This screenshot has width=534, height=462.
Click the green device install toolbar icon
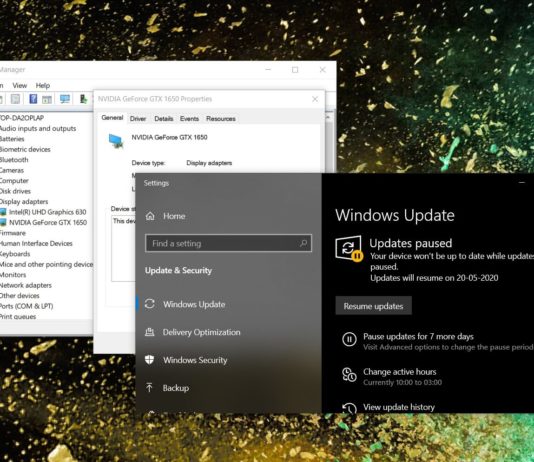click(83, 99)
